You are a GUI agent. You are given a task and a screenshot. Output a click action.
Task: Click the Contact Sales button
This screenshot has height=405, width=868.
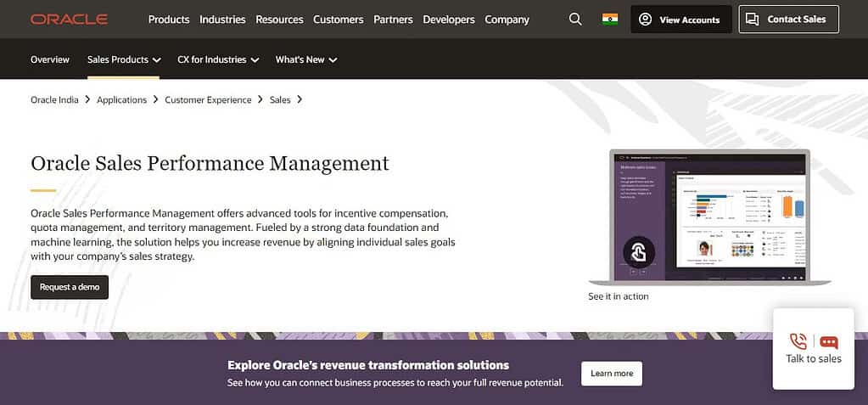click(x=789, y=20)
